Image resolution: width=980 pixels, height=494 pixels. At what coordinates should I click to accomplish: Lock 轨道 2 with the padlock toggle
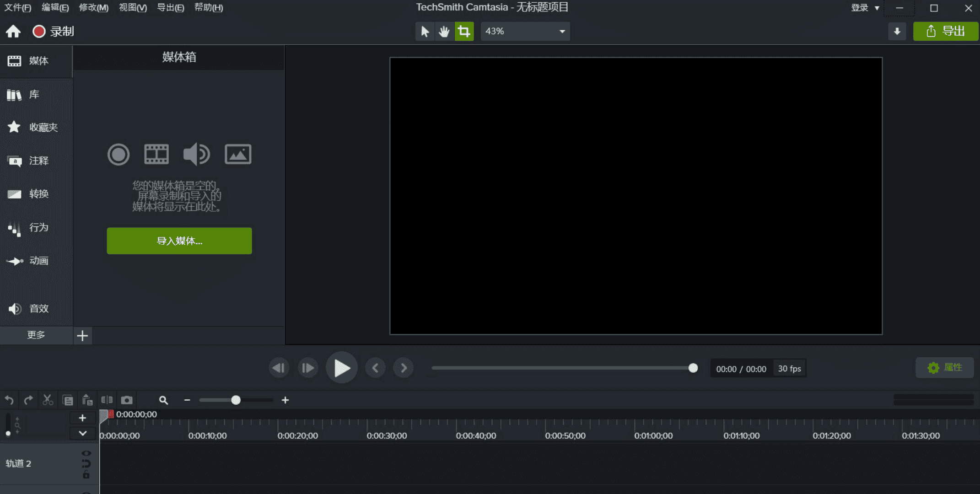pyautogui.click(x=86, y=474)
